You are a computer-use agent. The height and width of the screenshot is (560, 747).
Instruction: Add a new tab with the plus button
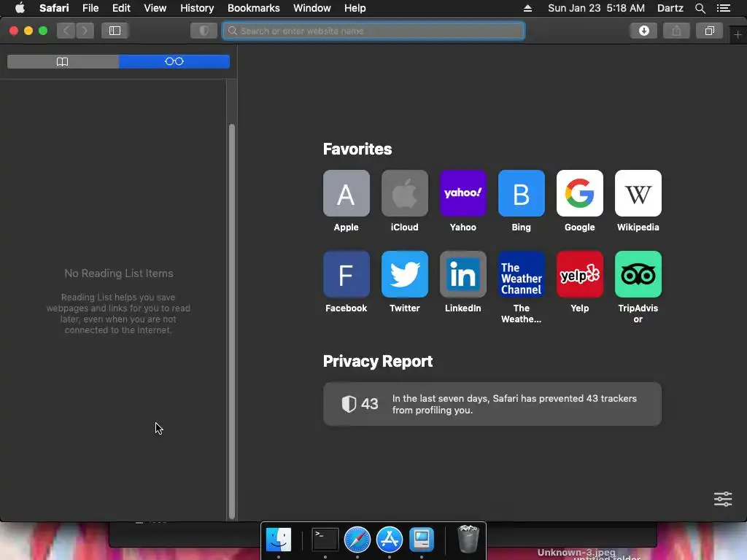(x=738, y=35)
